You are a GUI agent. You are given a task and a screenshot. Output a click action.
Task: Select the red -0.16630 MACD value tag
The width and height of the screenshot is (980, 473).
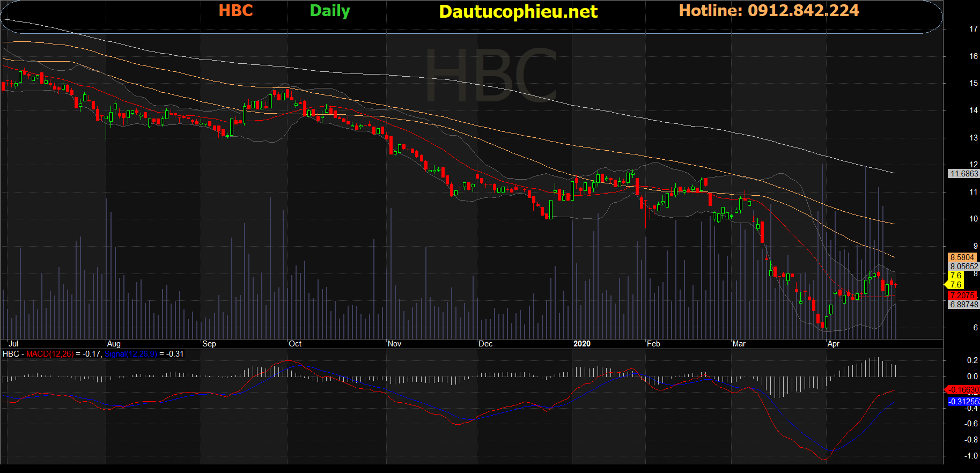(x=963, y=390)
